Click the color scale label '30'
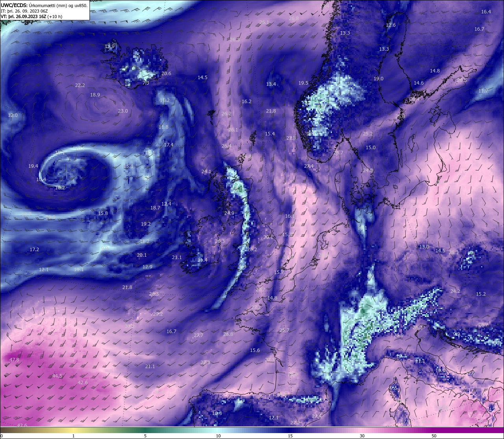 [x=362, y=436]
